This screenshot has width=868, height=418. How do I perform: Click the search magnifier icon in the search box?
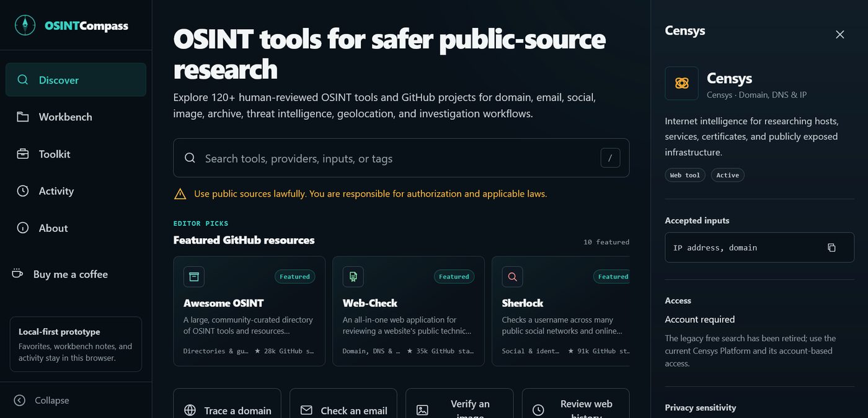pyautogui.click(x=190, y=158)
